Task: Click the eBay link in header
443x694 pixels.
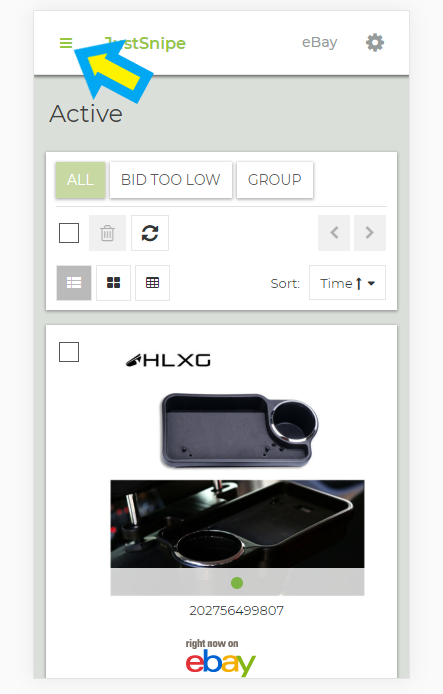Action: pyautogui.click(x=320, y=42)
